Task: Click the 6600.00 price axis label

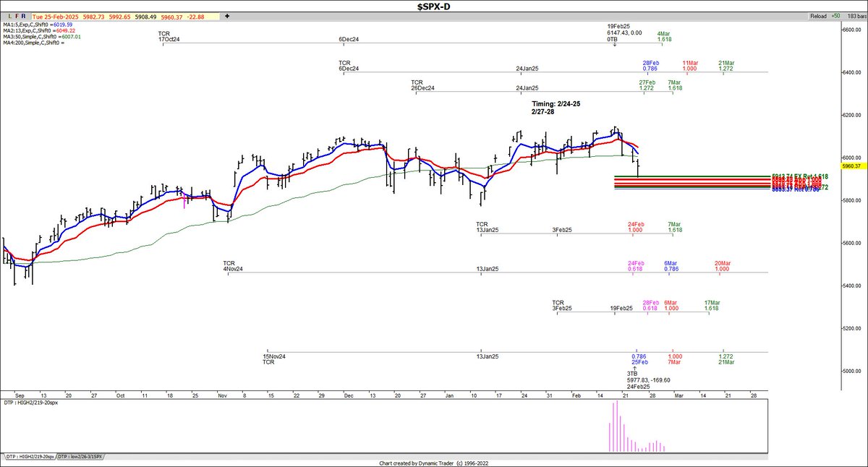Action: [x=852, y=30]
